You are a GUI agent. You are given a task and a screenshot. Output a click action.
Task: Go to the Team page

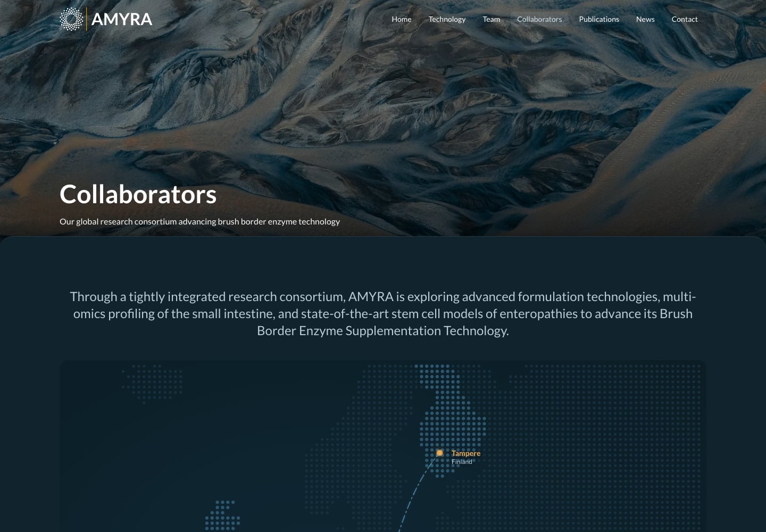[492, 19]
